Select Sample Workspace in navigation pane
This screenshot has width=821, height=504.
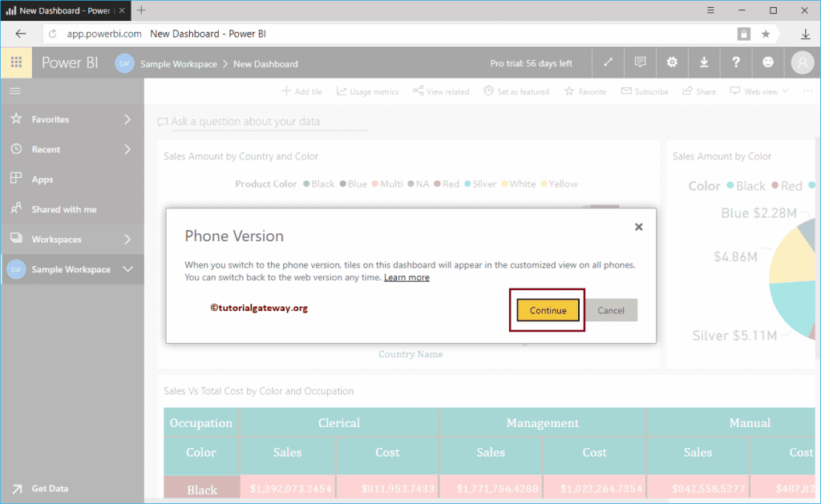tap(72, 269)
